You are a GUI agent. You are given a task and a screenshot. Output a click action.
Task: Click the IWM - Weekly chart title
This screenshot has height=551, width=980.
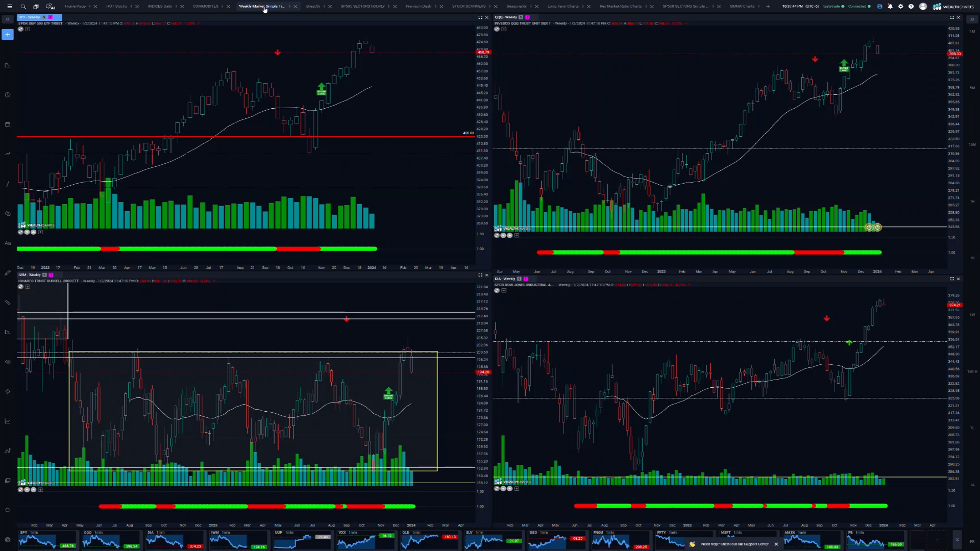point(30,275)
